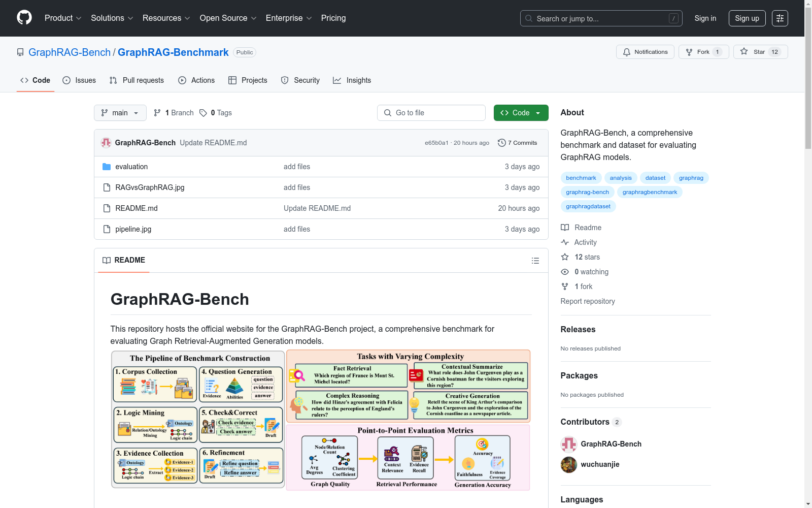Click the Go to file input

click(431, 113)
